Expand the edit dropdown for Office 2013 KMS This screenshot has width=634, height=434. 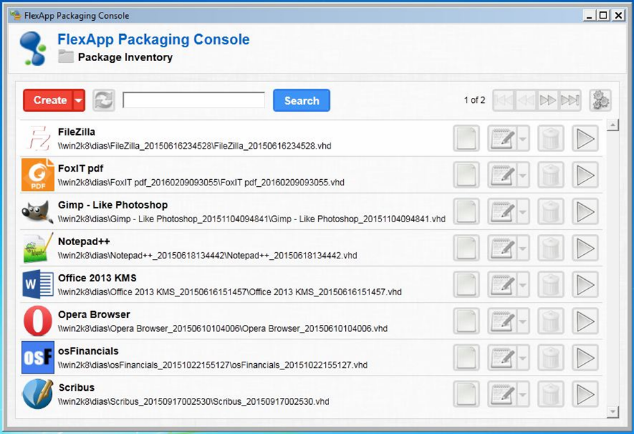point(523,285)
